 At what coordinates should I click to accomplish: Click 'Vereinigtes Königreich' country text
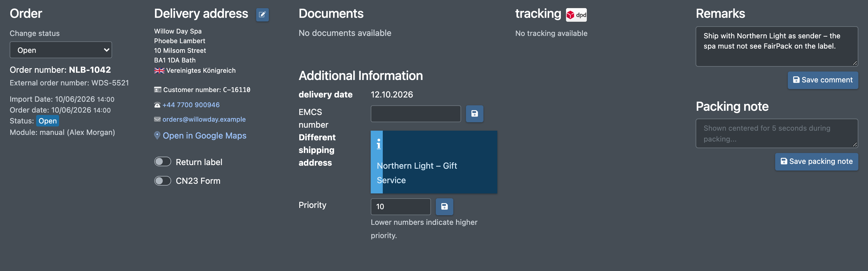[201, 71]
